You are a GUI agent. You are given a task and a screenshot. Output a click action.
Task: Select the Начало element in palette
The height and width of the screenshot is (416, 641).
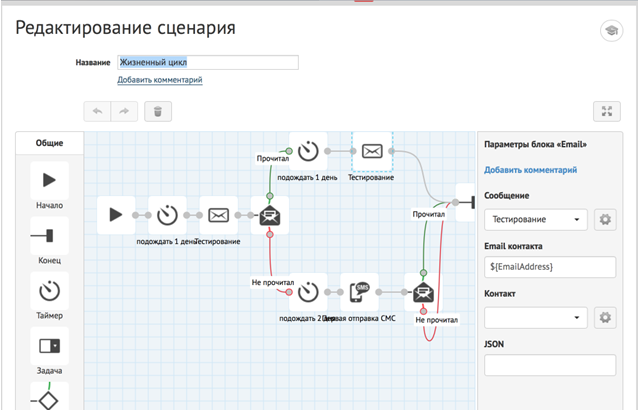point(49,181)
